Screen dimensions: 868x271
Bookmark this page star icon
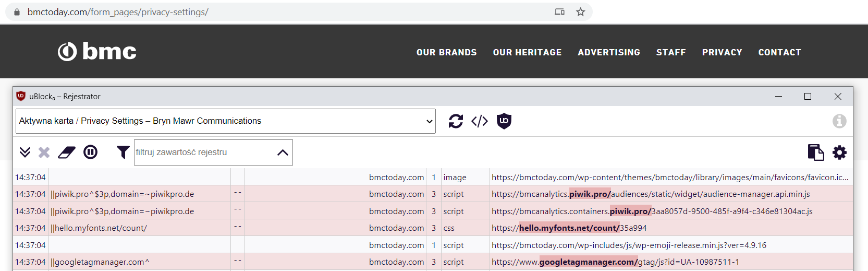click(580, 12)
